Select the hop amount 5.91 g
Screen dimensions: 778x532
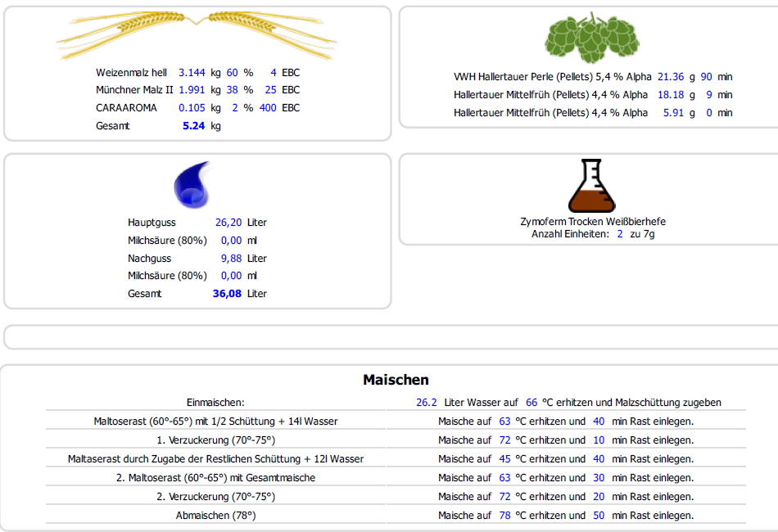click(x=673, y=113)
